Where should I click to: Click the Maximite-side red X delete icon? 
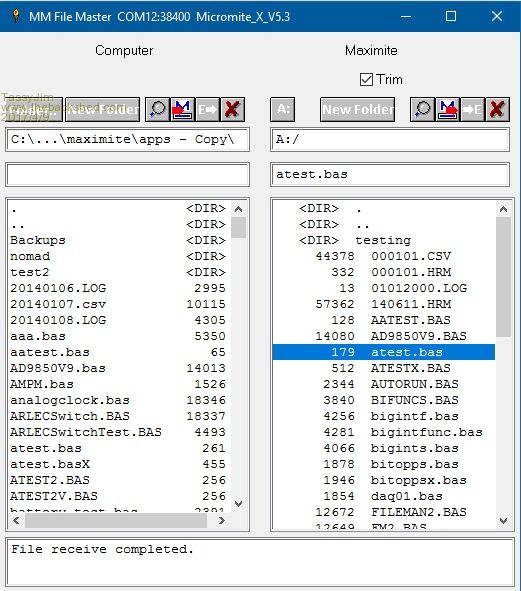coord(498,109)
